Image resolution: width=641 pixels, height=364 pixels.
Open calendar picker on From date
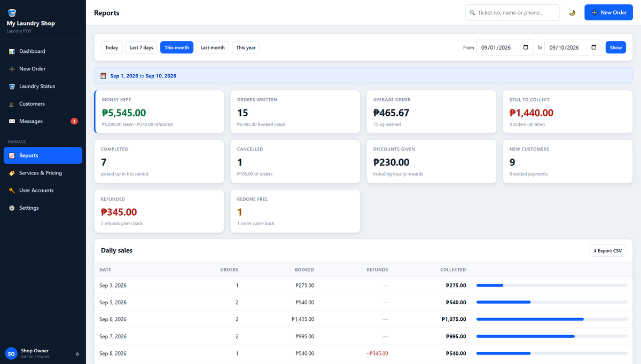526,48
